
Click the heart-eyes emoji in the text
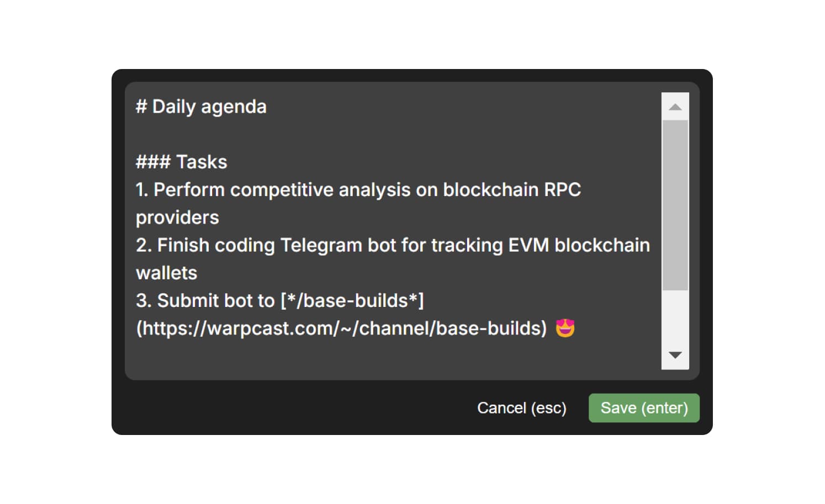click(x=564, y=328)
